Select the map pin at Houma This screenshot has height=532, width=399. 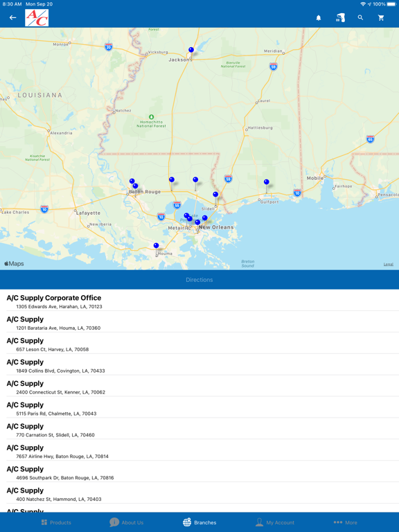point(156,246)
